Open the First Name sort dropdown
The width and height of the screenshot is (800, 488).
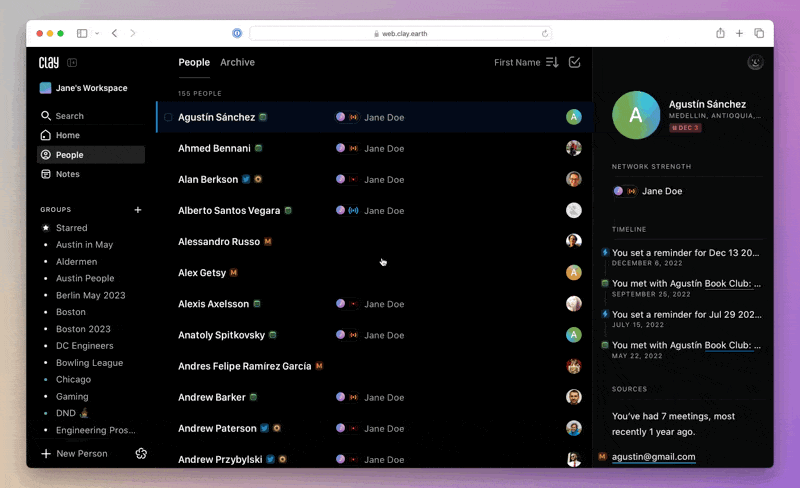click(x=526, y=62)
